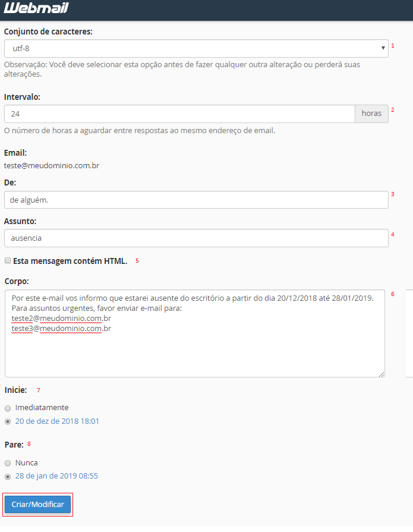The height and width of the screenshot is (532, 413).
Task: Click the "Conjunto de caracteres:" label
Action: click(48, 32)
